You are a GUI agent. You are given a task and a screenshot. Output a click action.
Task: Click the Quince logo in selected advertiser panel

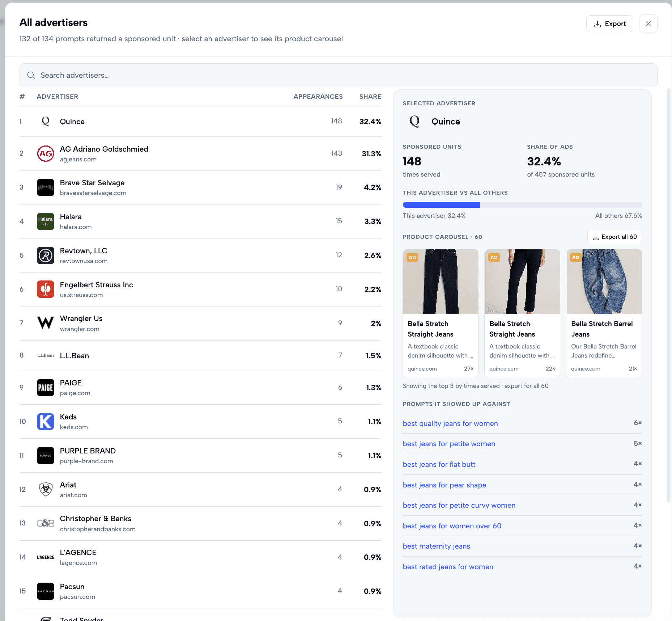pos(414,121)
